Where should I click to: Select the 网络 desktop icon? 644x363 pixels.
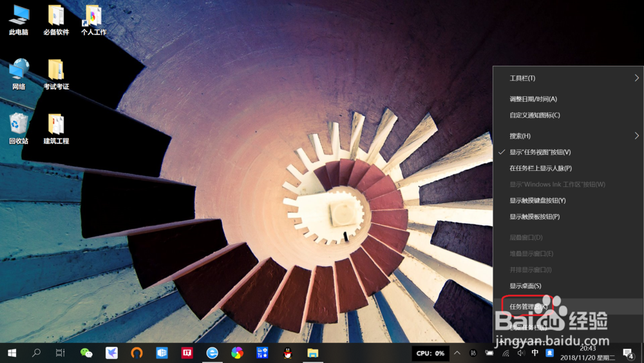(19, 74)
